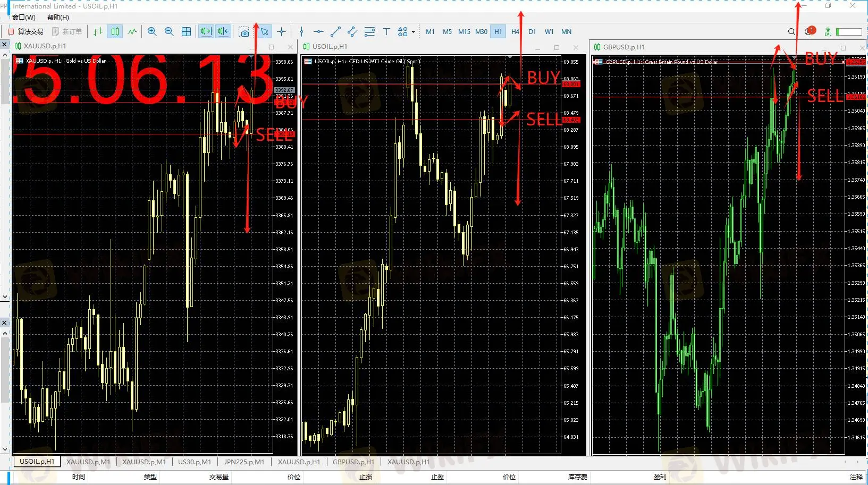Viewport: 868px width, 485px height.
Task: Select the H1 timeframe button
Action: tap(498, 32)
